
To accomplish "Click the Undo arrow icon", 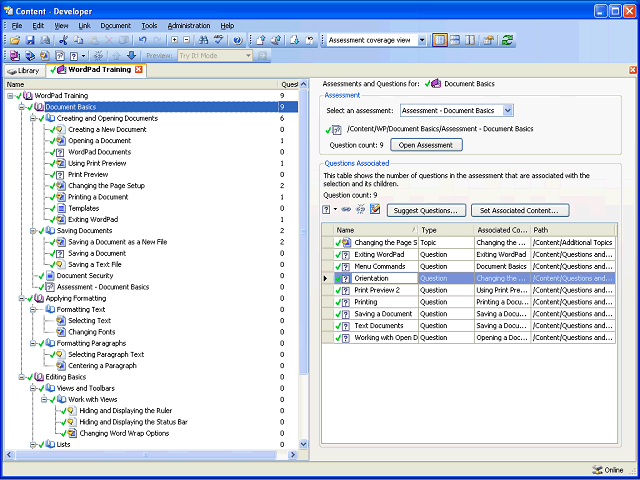I will pos(143,40).
